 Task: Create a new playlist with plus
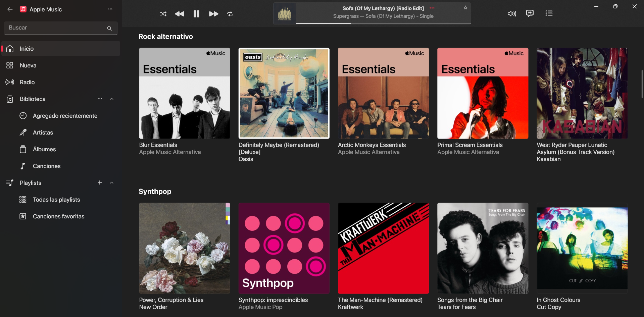pyautogui.click(x=100, y=182)
